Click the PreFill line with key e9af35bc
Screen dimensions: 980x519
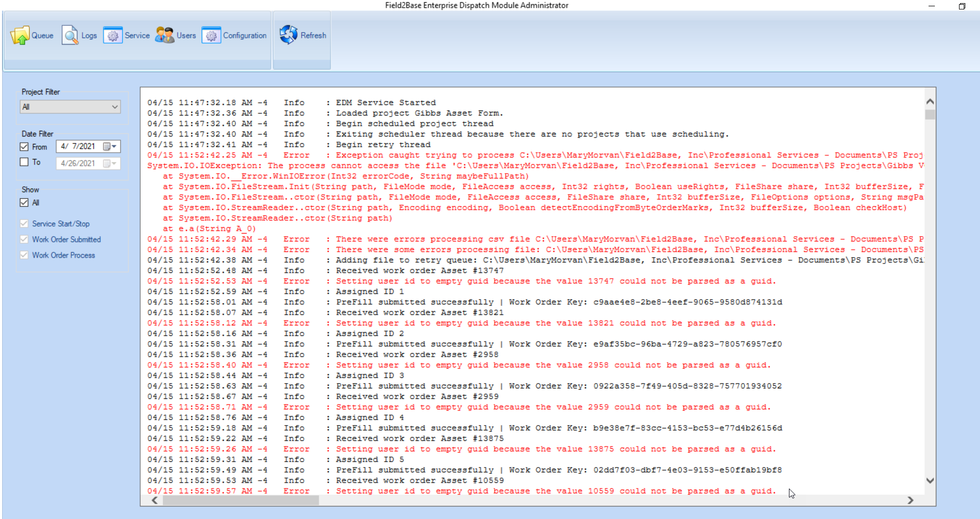tap(465, 344)
